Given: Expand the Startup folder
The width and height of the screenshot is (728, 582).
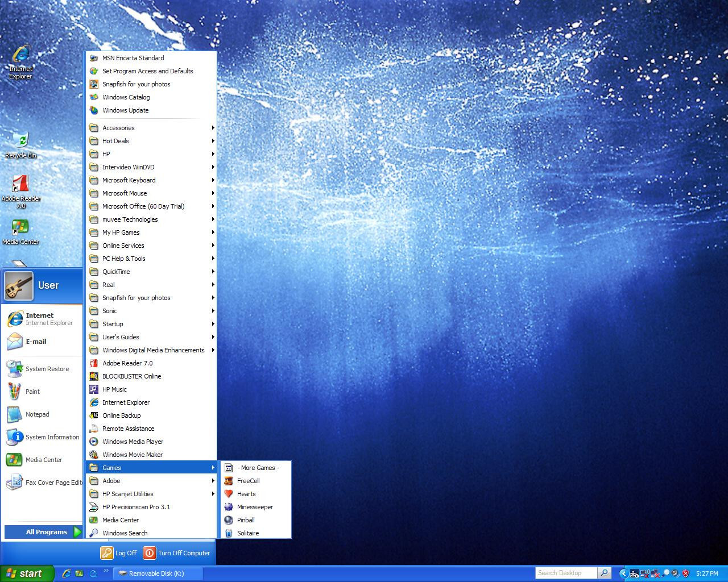Looking at the screenshot, I should point(151,324).
